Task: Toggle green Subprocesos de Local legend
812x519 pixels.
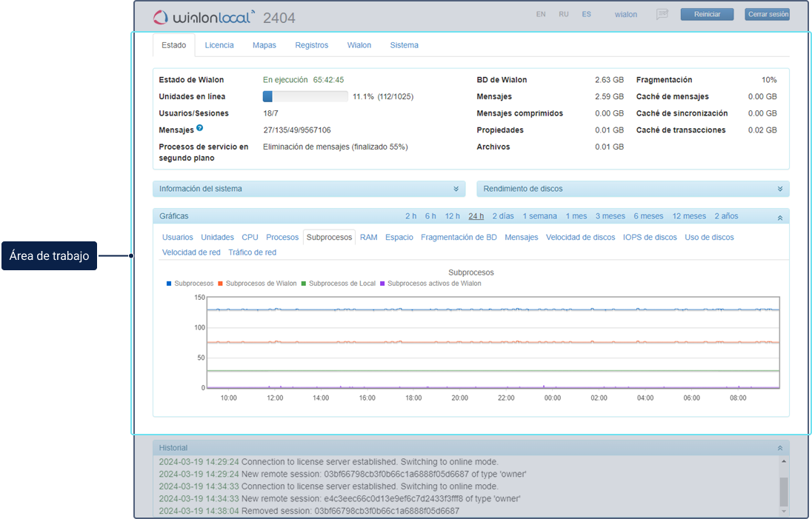Action: pos(338,284)
